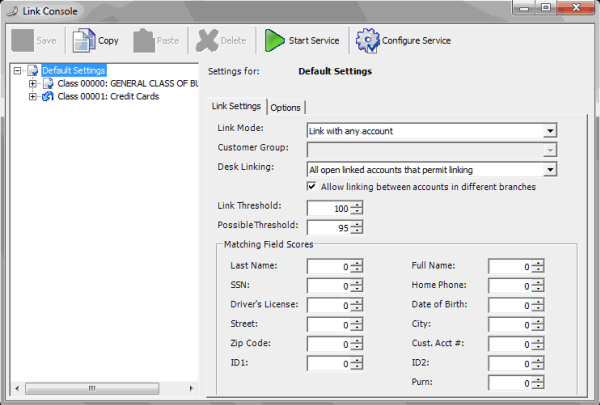Toggle Allow linking between different branches
600x405 pixels.
tap(314, 187)
